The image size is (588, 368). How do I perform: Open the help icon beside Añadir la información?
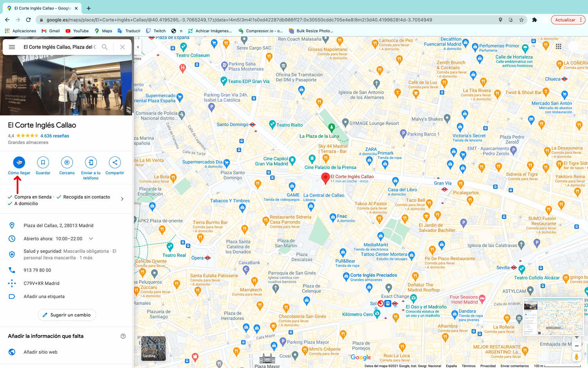123,336
